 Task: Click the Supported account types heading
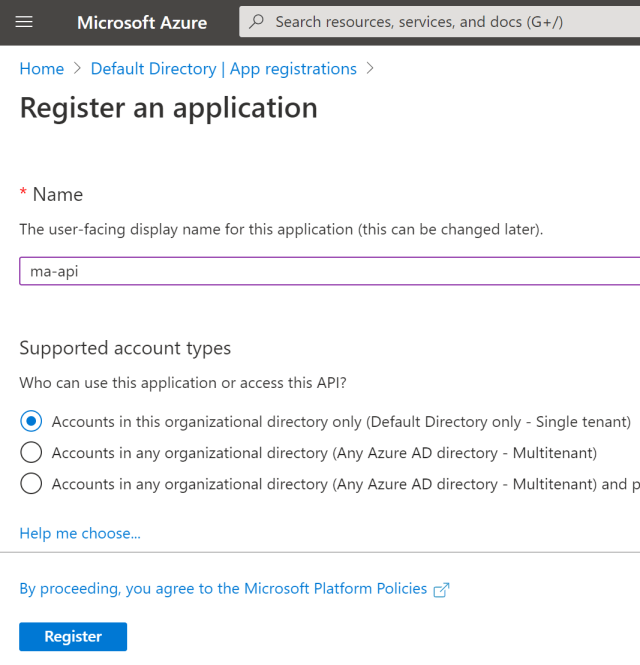coord(125,348)
